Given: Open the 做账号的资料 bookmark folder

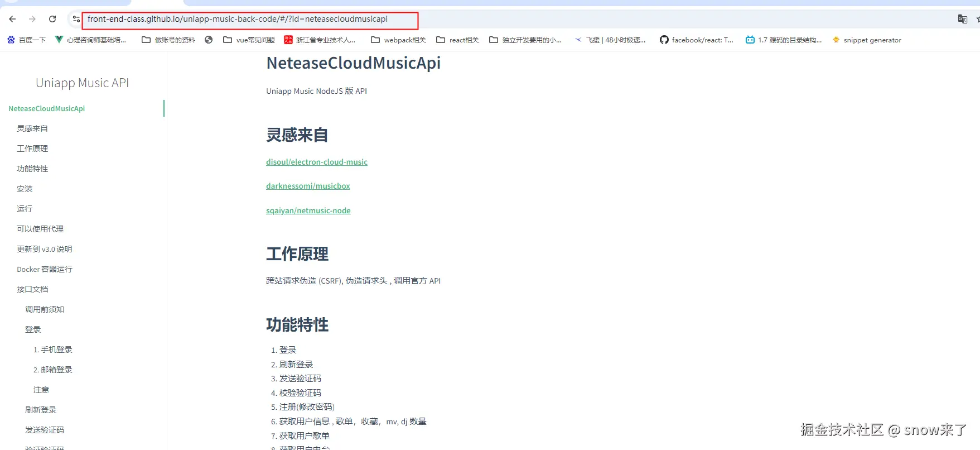Looking at the screenshot, I should [168, 40].
